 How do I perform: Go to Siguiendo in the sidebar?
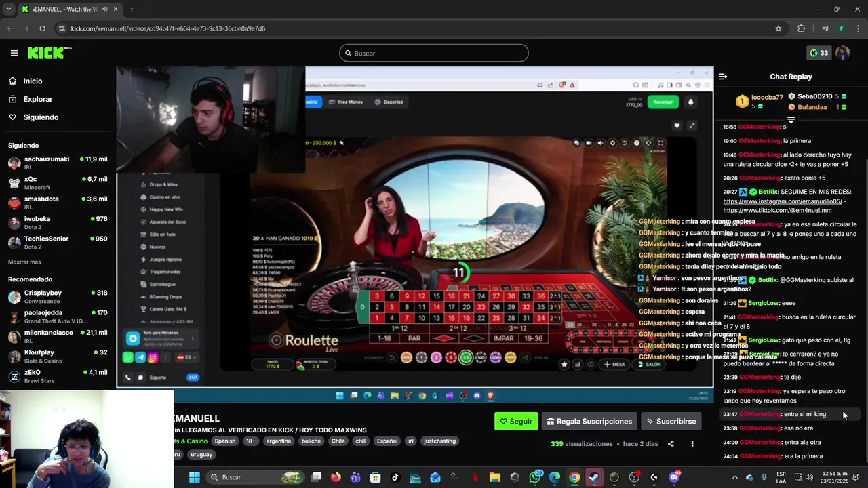[33, 117]
